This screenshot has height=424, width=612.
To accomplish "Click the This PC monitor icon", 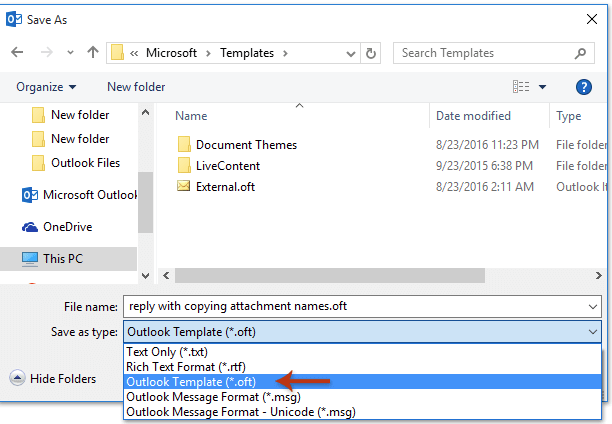I will pyautogui.click(x=30, y=259).
